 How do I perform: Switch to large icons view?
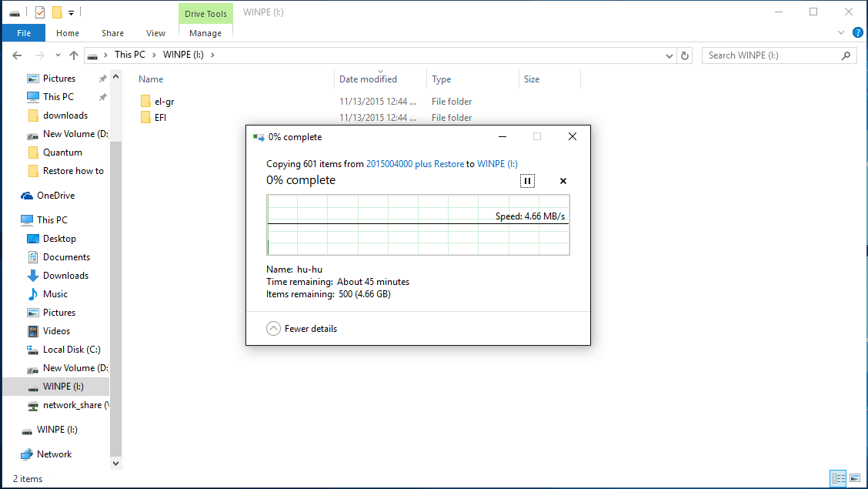click(x=855, y=479)
